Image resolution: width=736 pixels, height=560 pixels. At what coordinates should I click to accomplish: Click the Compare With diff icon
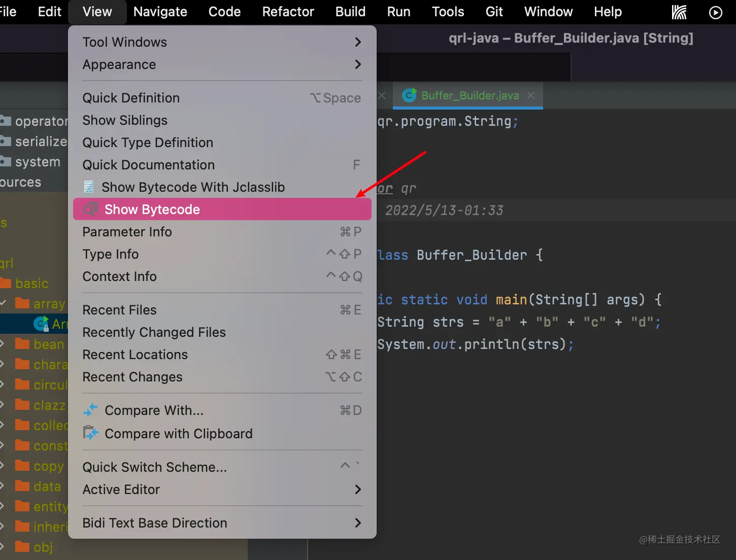coord(90,410)
